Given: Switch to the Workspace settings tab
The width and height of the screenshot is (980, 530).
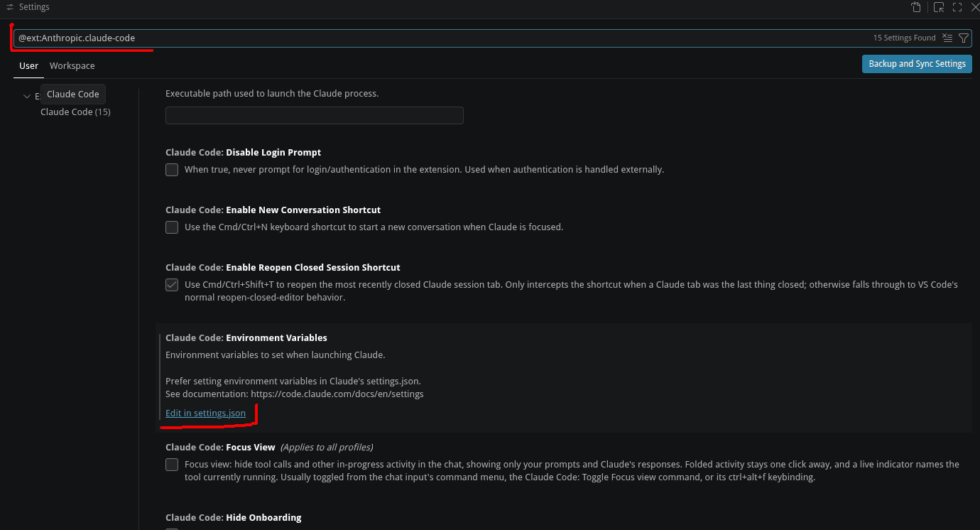Looking at the screenshot, I should click(72, 66).
